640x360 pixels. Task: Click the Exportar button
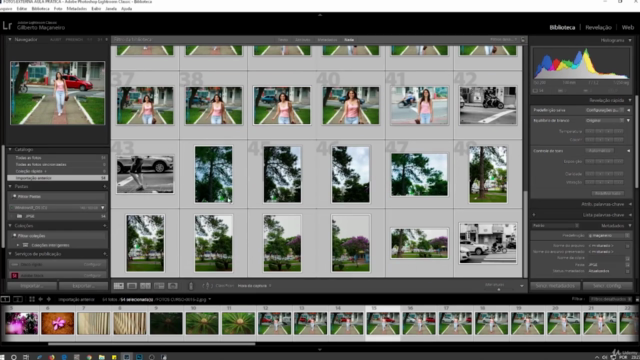pos(83,286)
